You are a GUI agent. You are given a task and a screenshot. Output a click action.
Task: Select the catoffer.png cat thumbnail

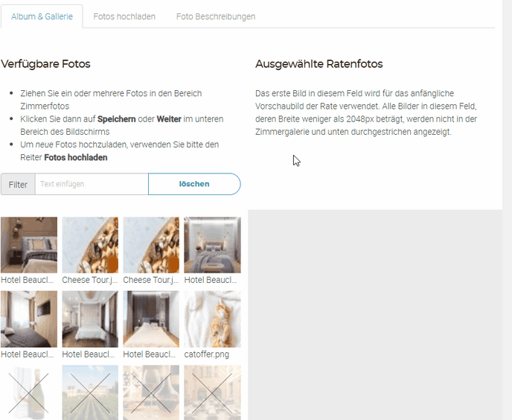(x=212, y=319)
